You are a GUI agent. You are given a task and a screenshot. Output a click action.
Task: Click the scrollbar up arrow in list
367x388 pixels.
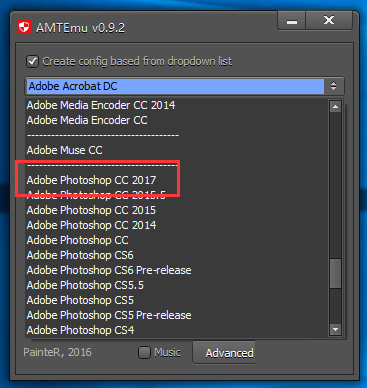335,107
